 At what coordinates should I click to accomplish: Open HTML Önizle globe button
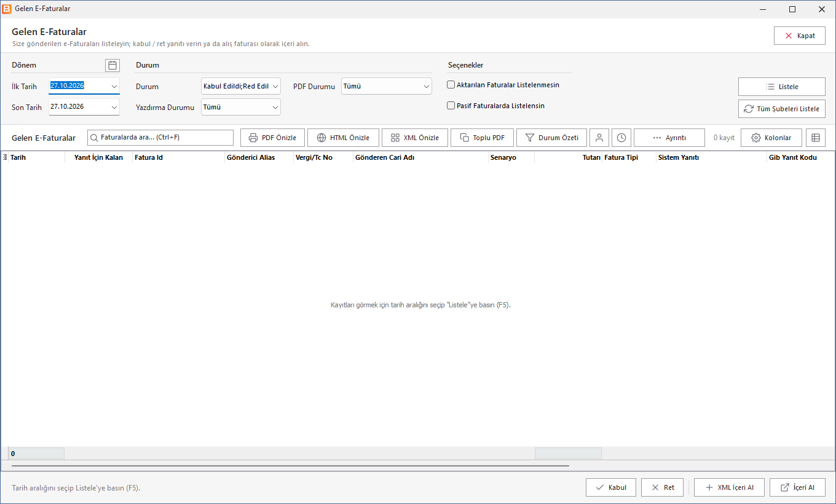coord(343,138)
